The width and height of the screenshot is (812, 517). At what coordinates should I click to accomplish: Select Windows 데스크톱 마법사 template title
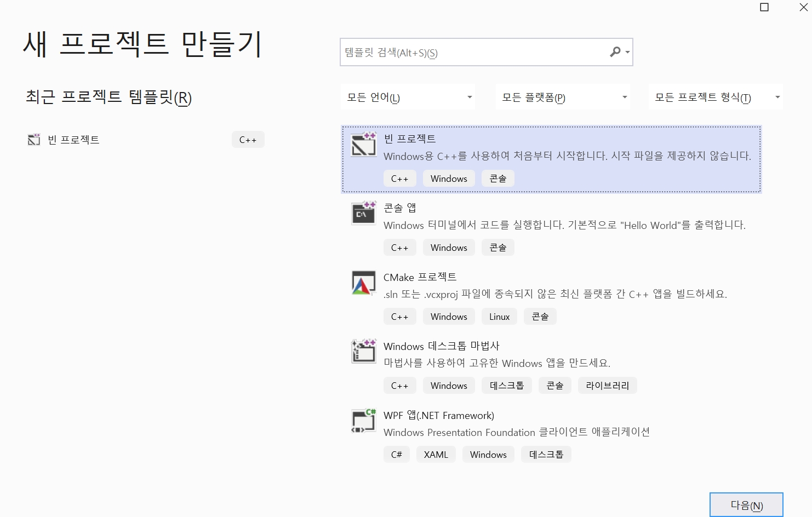(441, 346)
